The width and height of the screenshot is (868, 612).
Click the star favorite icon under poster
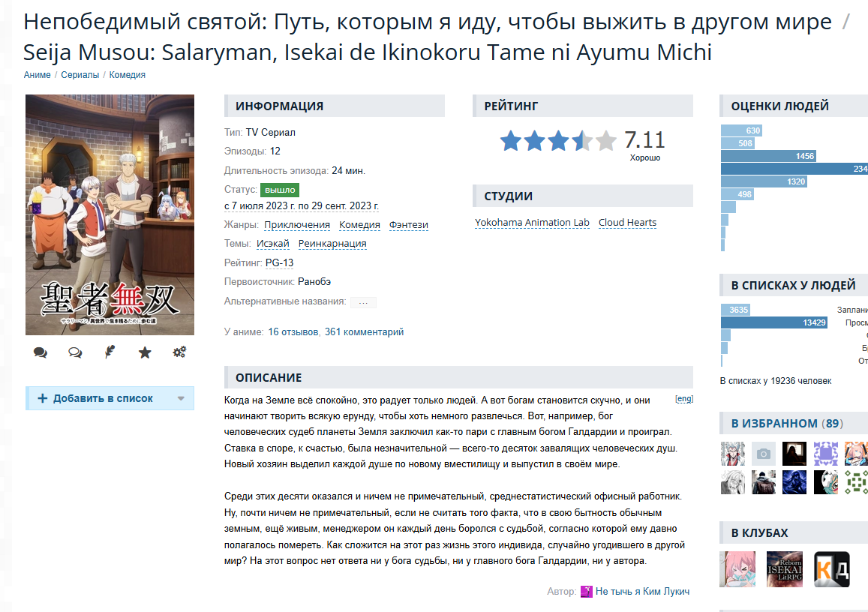tap(145, 352)
